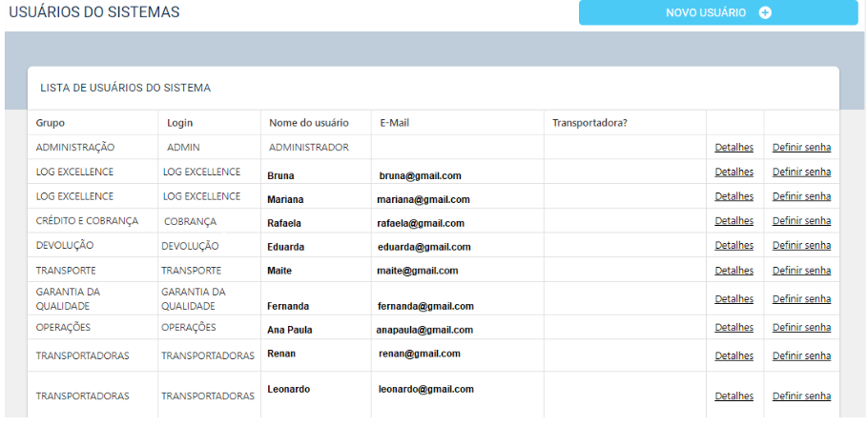Click Definir senha for Fernanda
Image resolution: width=868 pixels, height=446 pixels.
point(801,299)
